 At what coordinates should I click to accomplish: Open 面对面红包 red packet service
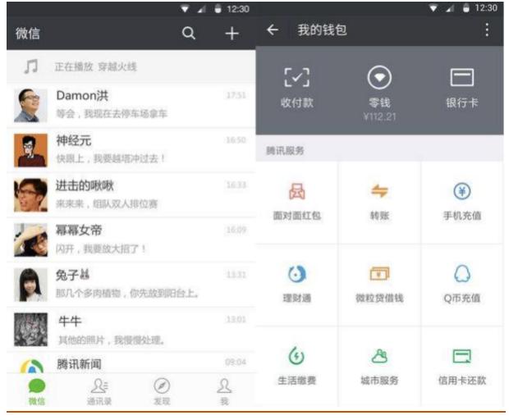click(296, 202)
